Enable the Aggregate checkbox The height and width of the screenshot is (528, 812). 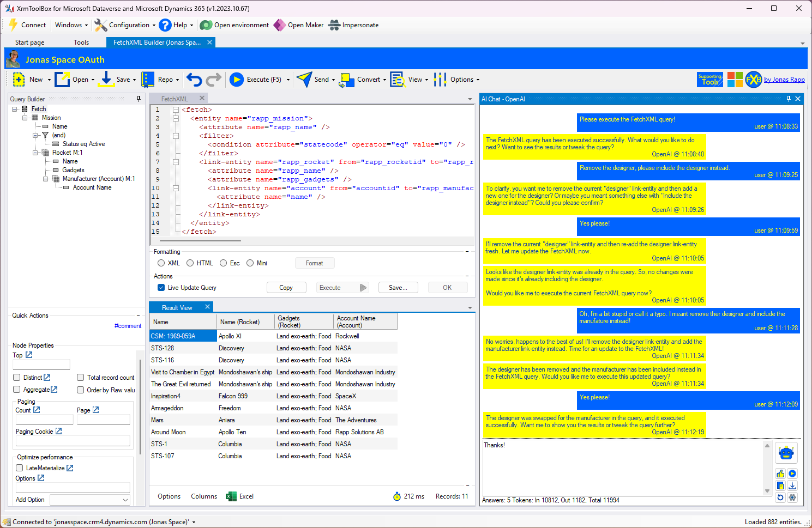click(16, 390)
